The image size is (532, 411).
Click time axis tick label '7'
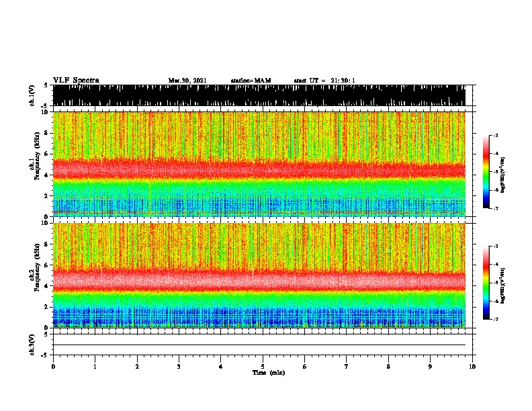pyautogui.click(x=347, y=367)
